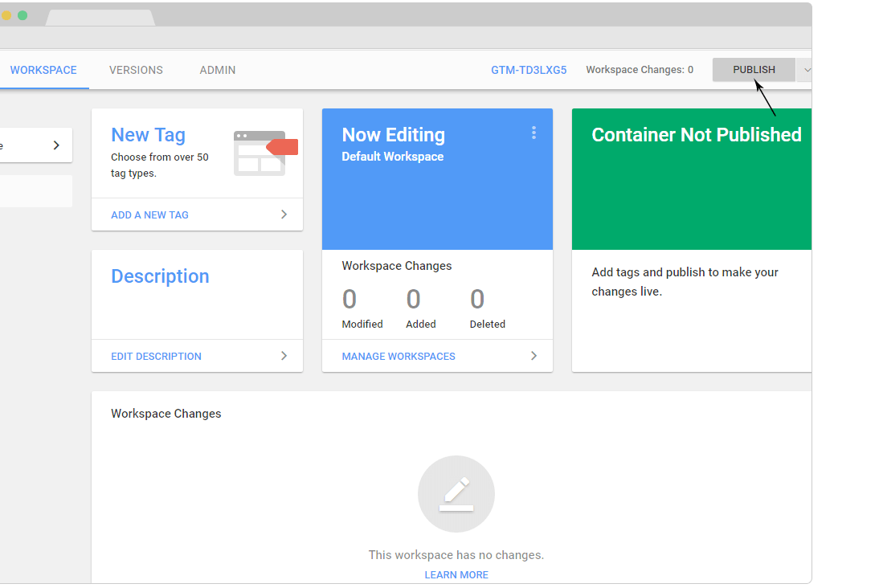Open the Edit Description link
Image resolution: width=879 pixels, height=588 pixels.
(x=156, y=356)
